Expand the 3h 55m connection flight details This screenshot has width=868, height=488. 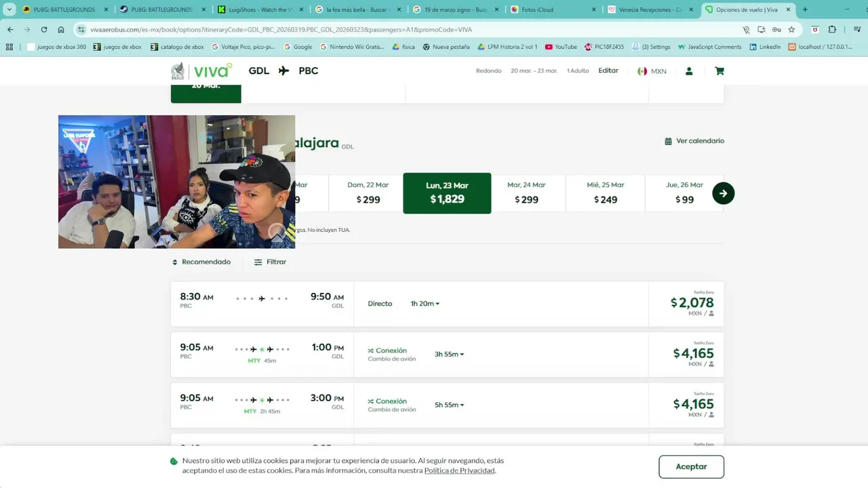click(450, 354)
